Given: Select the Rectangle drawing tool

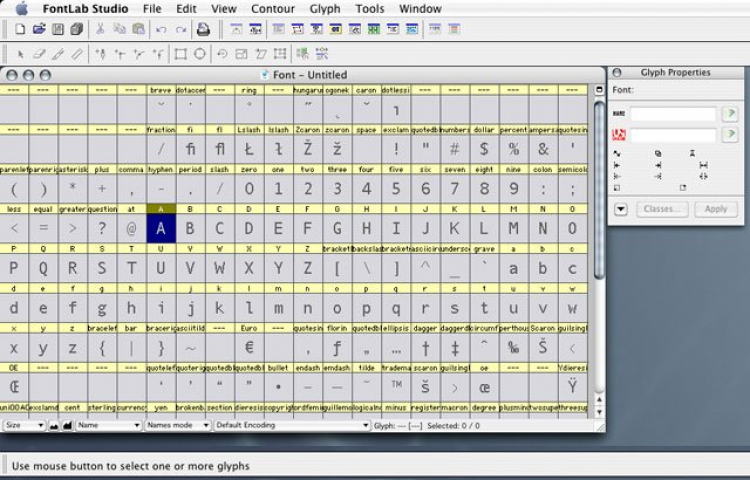Looking at the screenshot, I should (180, 54).
